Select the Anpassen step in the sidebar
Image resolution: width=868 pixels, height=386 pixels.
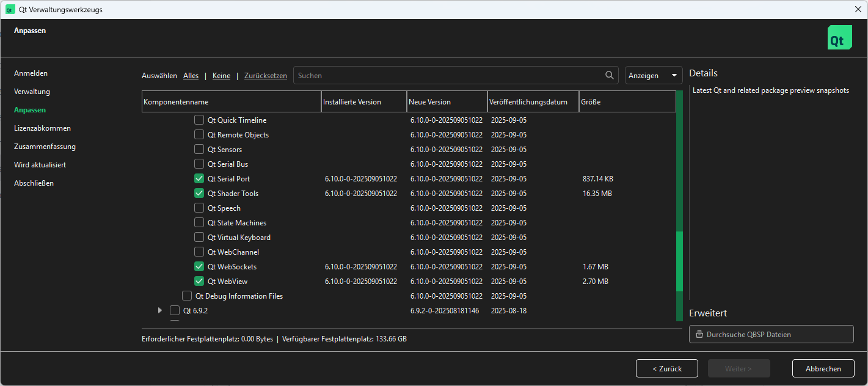pos(30,110)
